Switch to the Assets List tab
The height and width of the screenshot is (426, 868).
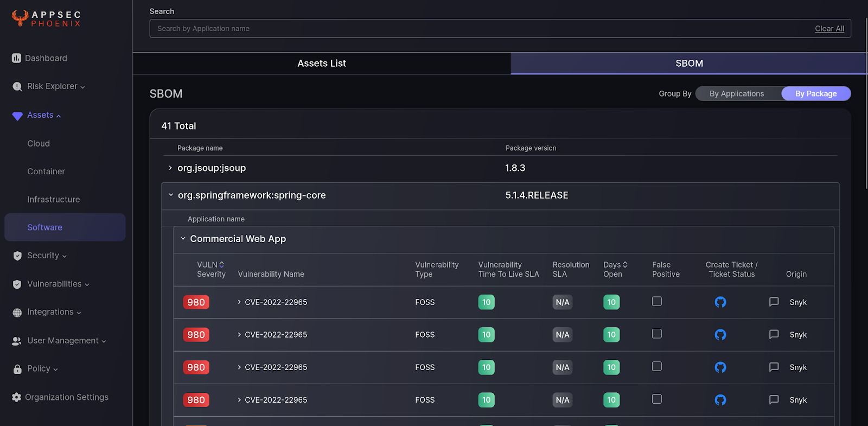click(x=321, y=63)
